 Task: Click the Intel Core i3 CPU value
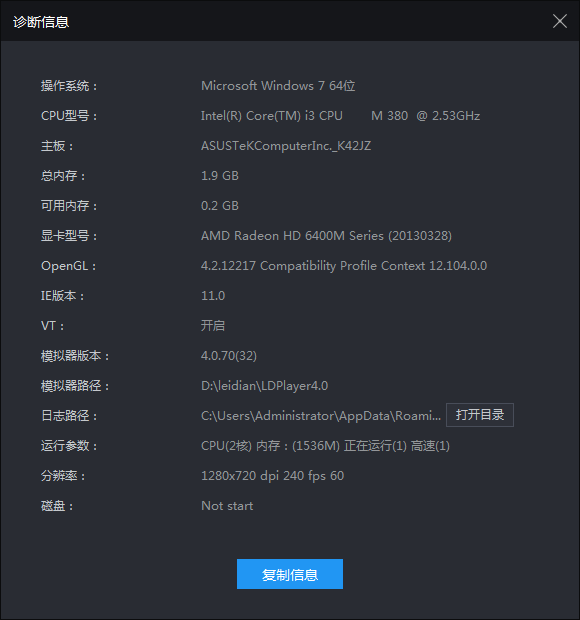[x=340, y=116]
